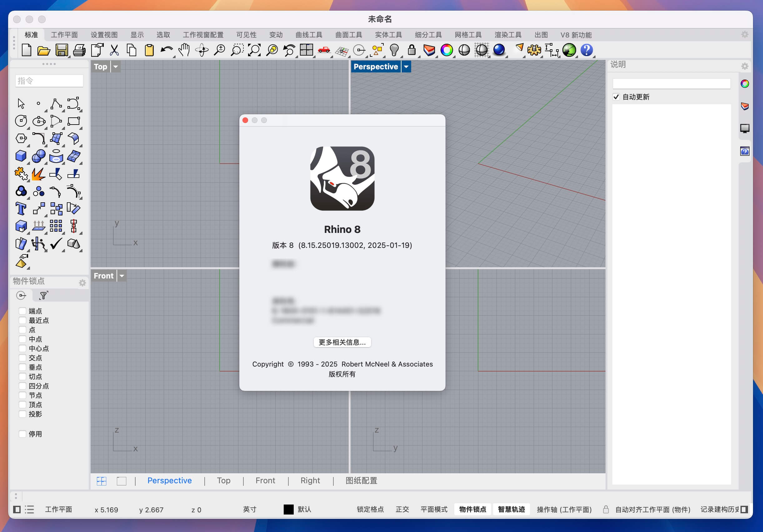Switch to the V8 新功能 tab
Screen dimensions: 763x532
click(576, 35)
